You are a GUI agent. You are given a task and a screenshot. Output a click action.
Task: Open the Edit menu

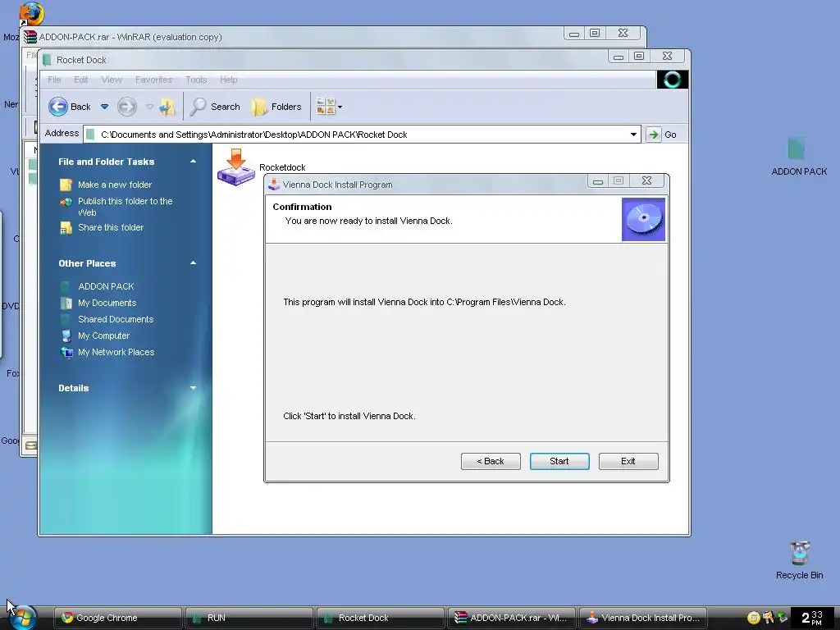(81, 80)
